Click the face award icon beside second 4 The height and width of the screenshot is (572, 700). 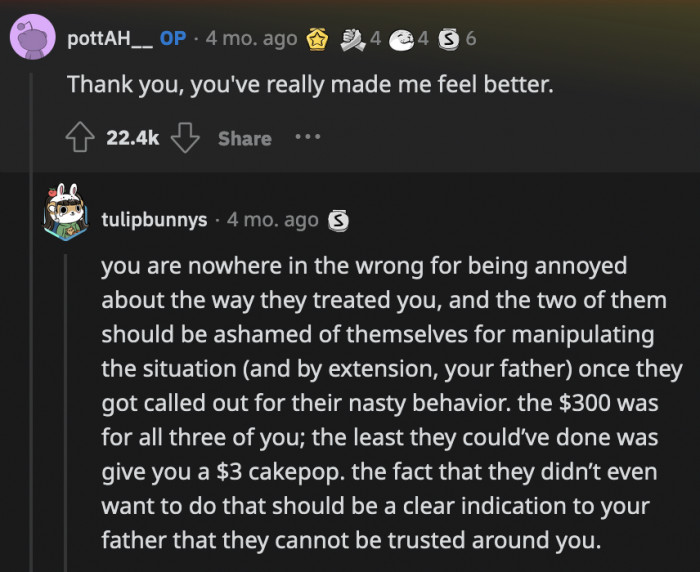tap(401, 39)
